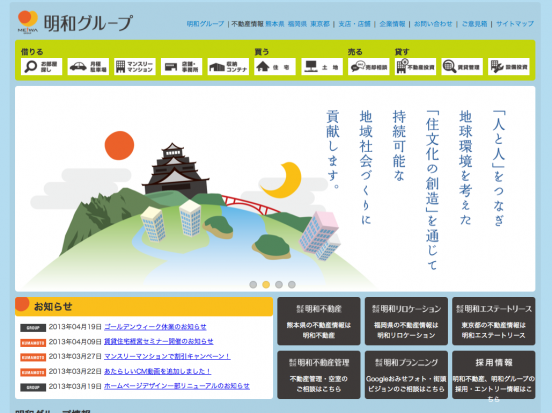The width and height of the screenshot is (552, 413).
Task: Select the third slideshow dot
Action: coord(279,284)
